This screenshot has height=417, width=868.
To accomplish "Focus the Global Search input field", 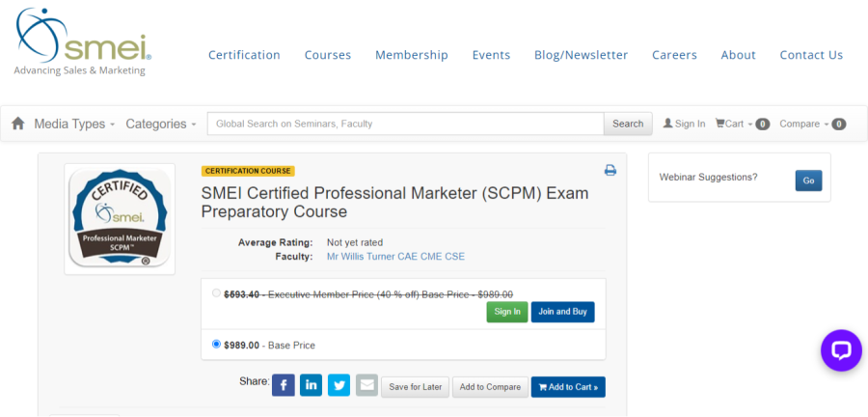I will pos(405,125).
